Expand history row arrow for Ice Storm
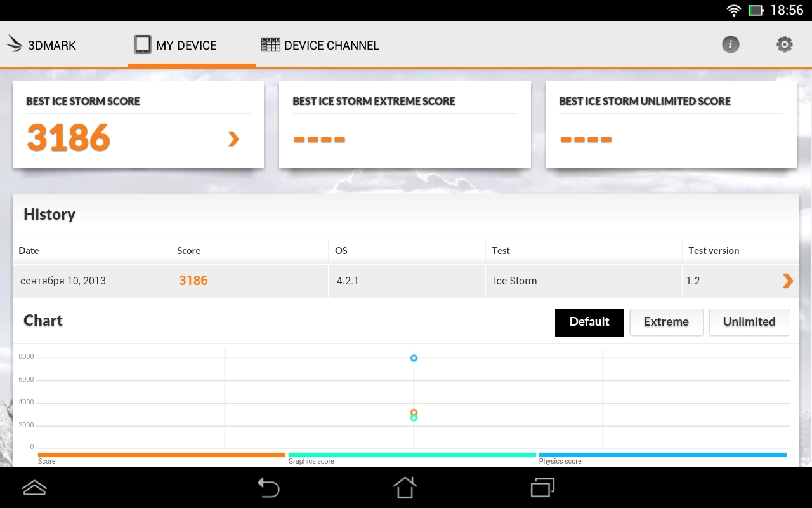The width and height of the screenshot is (812, 508). pyautogui.click(x=787, y=281)
